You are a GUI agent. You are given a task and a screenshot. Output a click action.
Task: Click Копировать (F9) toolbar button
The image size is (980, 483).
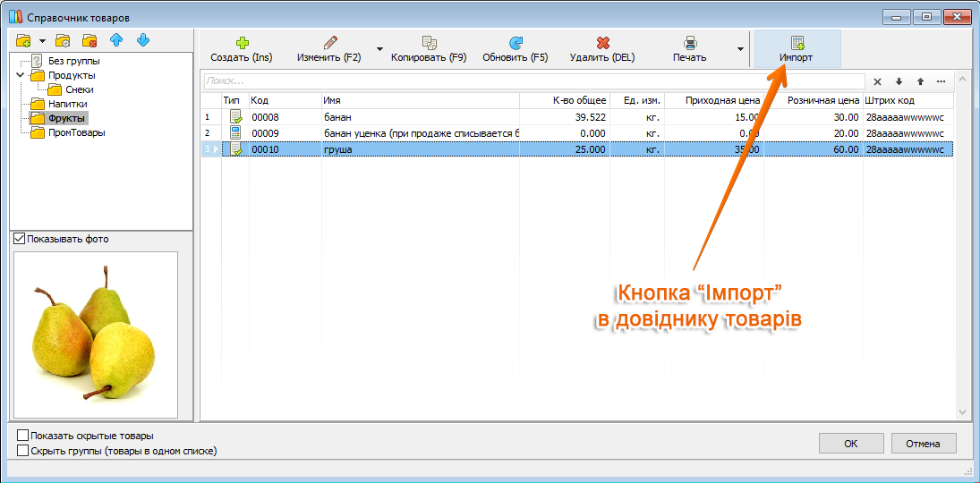(x=429, y=49)
